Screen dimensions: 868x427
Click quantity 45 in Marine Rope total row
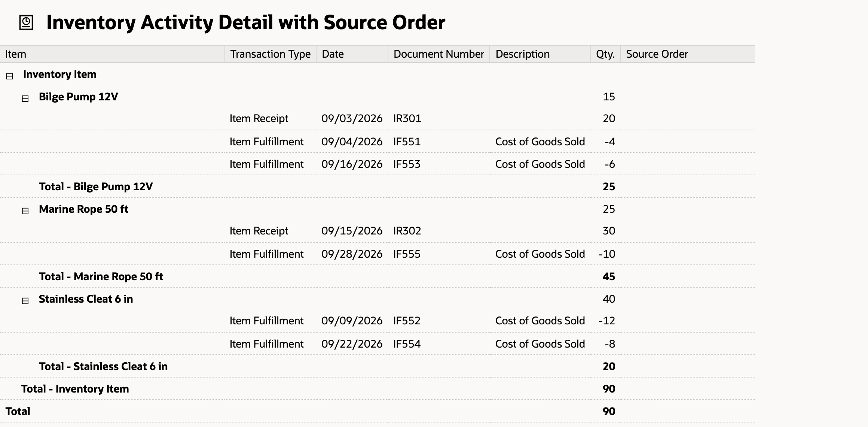tap(609, 276)
